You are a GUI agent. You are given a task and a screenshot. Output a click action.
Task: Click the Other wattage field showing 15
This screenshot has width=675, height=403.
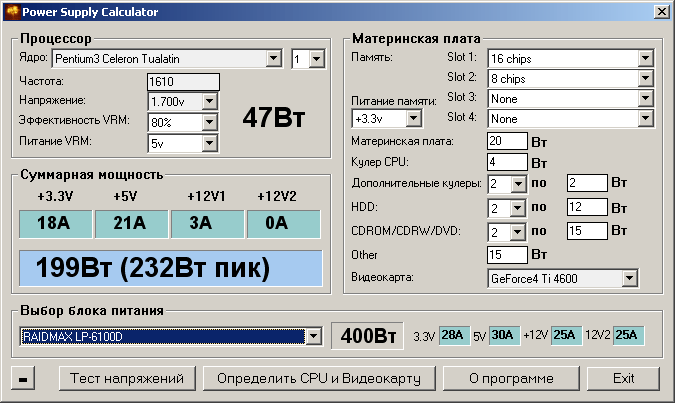(x=507, y=254)
